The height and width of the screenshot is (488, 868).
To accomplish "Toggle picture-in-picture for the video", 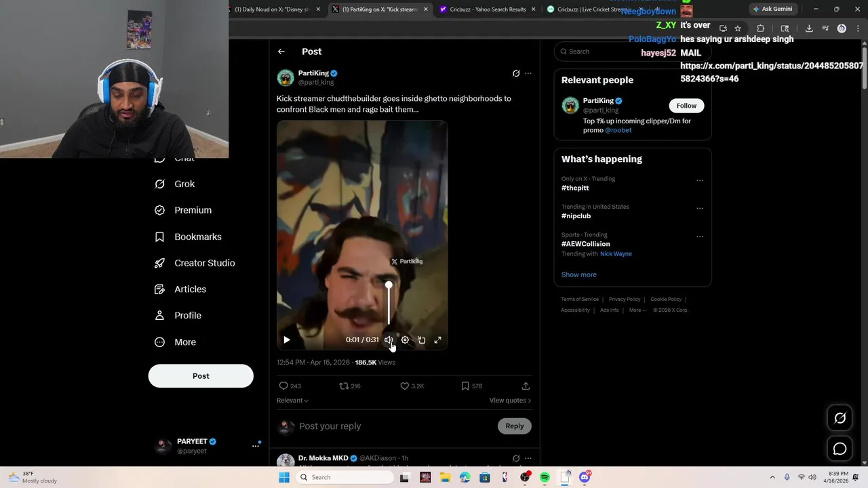I will click(x=421, y=340).
